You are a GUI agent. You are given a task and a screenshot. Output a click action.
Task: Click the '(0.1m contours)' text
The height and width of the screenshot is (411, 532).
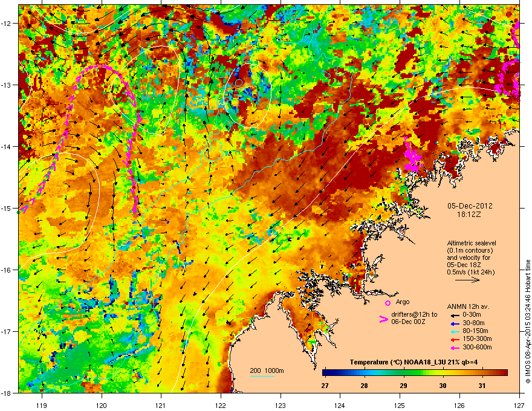point(470,251)
